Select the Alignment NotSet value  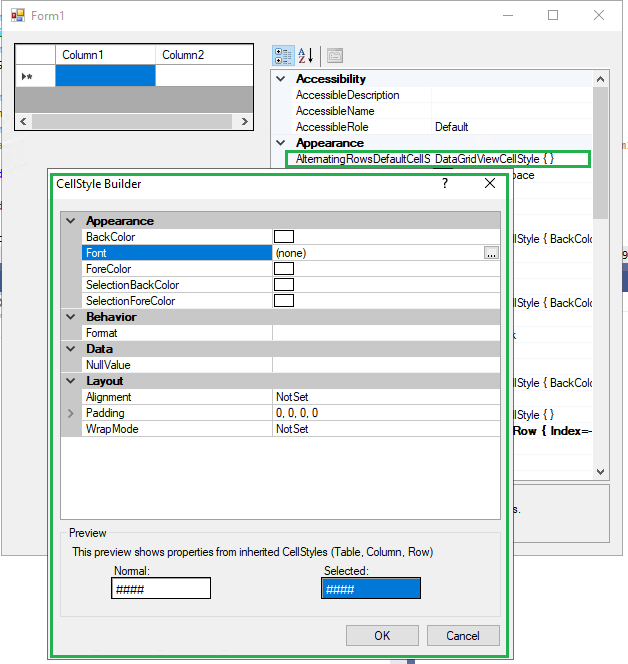(x=292, y=397)
